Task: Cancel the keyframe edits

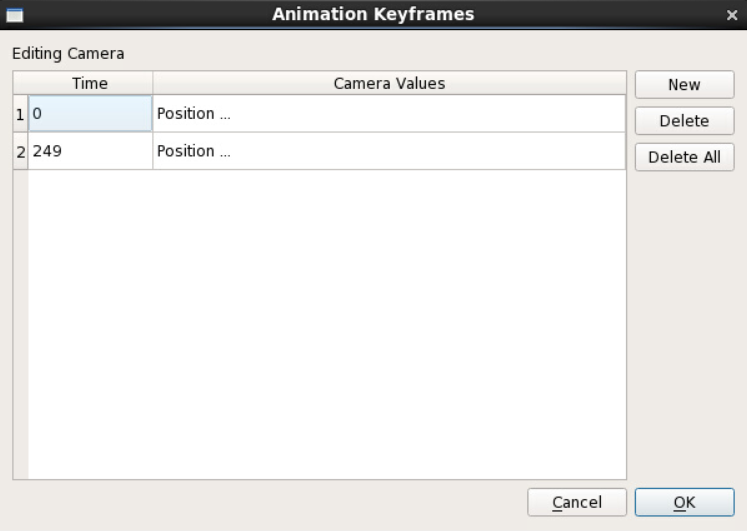Action: pos(576,502)
